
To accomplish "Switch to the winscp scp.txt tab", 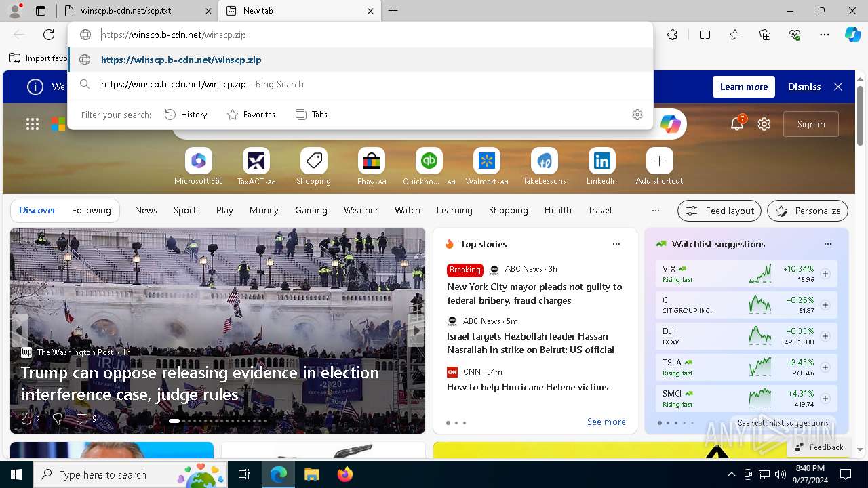I will tap(138, 11).
